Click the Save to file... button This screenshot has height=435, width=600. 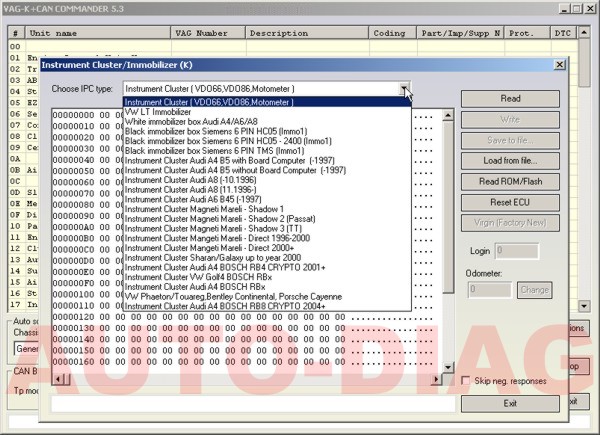(x=510, y=140)
